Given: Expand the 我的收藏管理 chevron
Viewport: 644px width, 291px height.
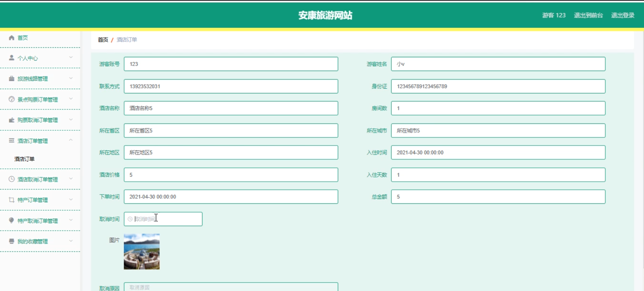Looking at the screenshot, I should [71, 241].
